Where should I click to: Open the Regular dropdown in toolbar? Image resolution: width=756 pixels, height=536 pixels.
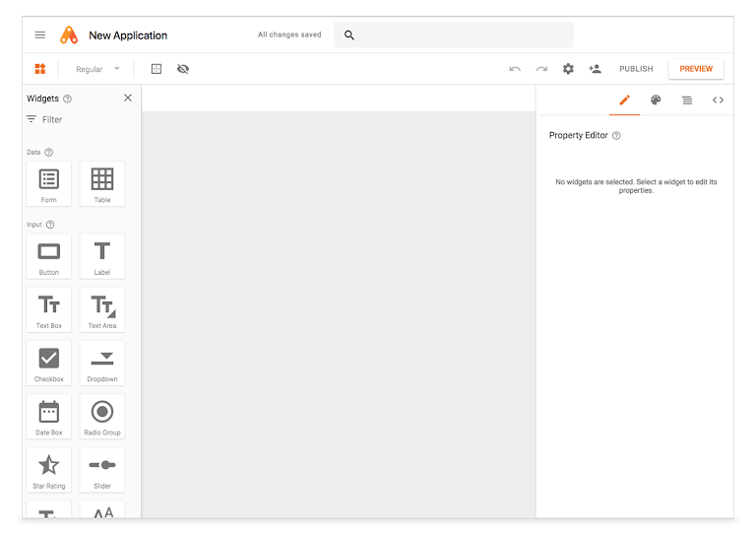97,69
